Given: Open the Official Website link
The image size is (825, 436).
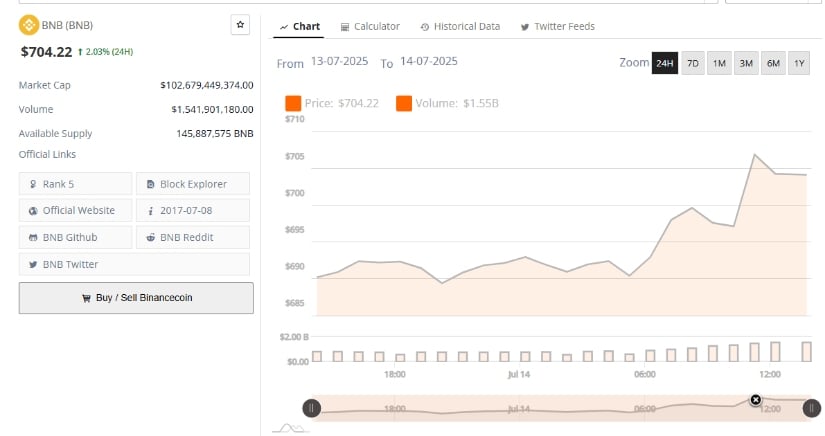Looking at the screenshot, I should [x=76, y=210].
